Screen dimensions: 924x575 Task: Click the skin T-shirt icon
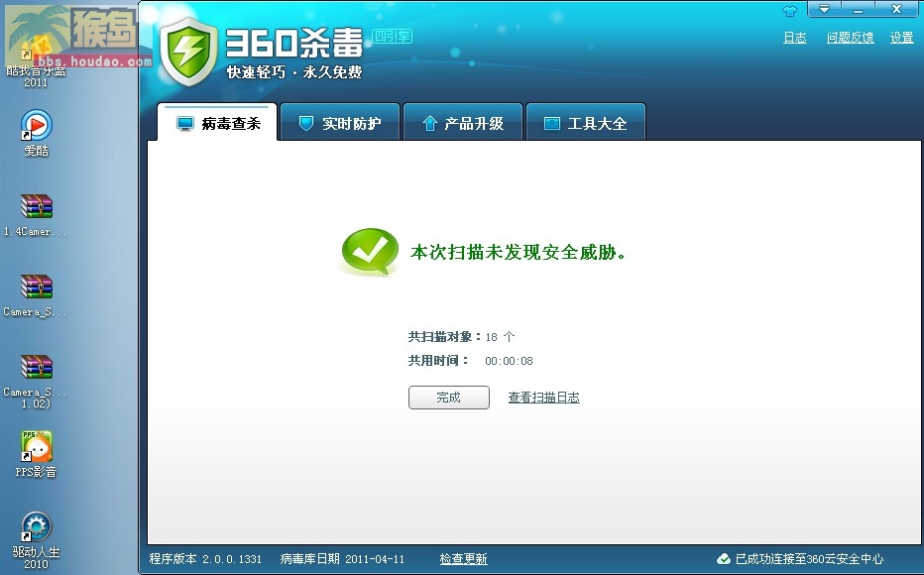pyautogui.click(x=789, y=11)
